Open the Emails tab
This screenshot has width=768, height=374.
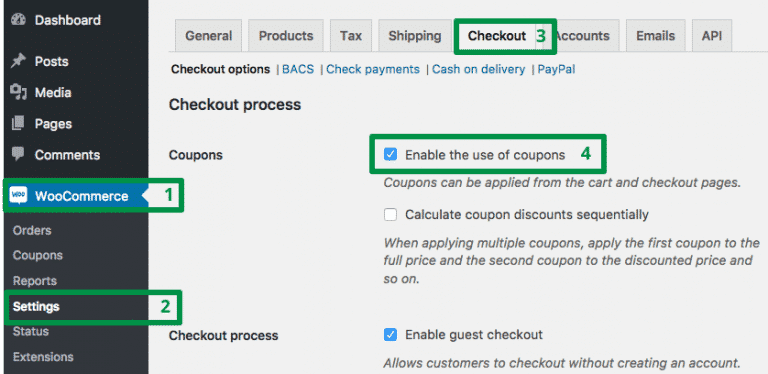click(x=655, y=36)
